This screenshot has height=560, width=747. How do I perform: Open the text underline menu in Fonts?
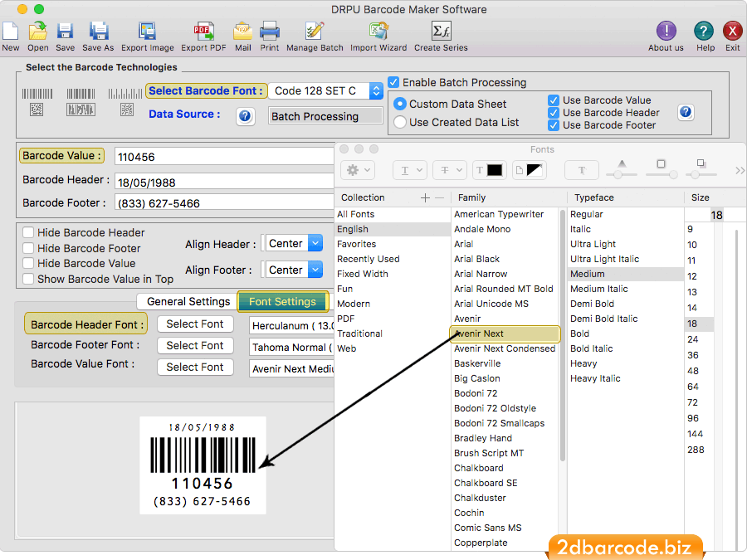point(410,170)
